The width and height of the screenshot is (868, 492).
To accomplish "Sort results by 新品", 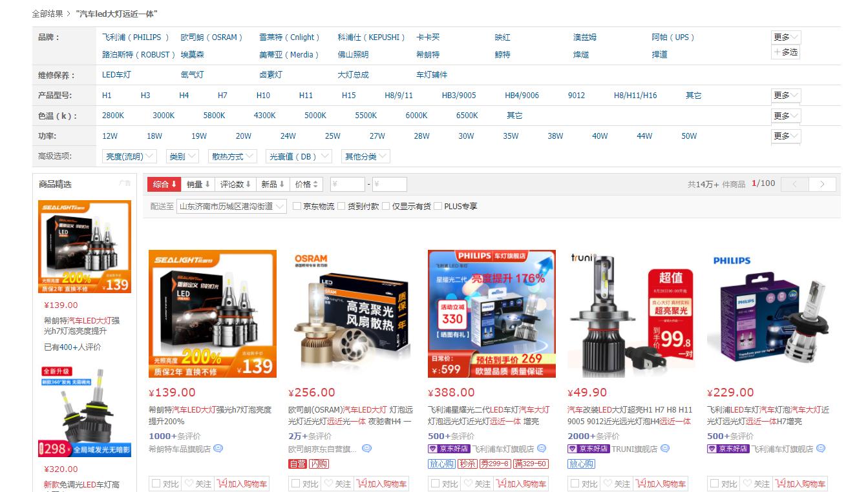I will point(272,184).
